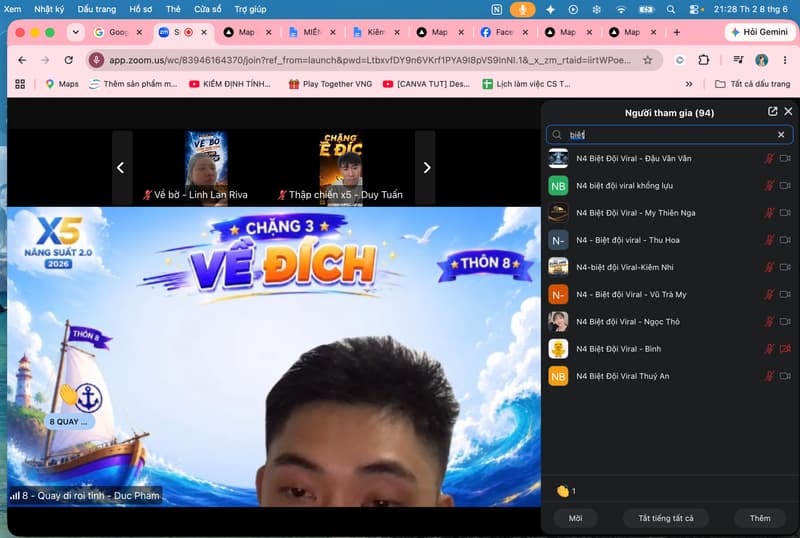The height and width of the screenshot is (538, 800).
Task: Open the Hỏi Gemini button
Action: pyautogui.click(x=759, y=32)
